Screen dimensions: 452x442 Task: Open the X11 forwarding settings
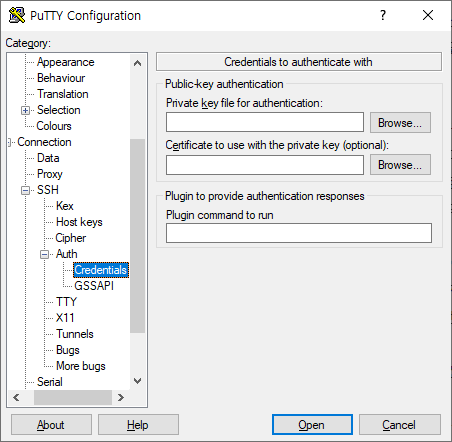[65, 318]
